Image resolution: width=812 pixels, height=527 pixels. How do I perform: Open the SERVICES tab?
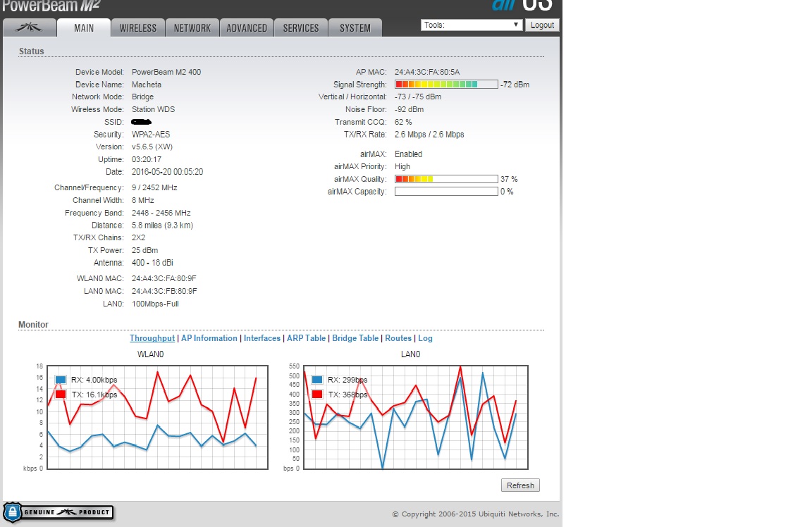click(301, 28)
